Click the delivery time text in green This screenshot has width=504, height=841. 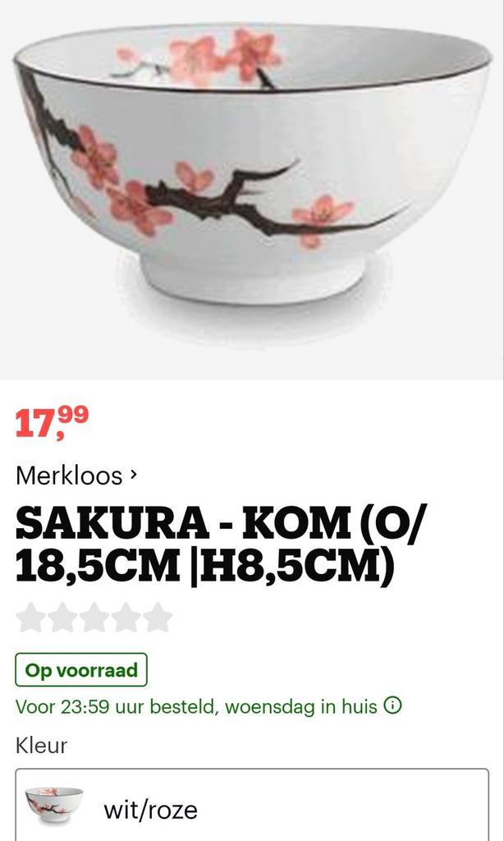tap(196, 706)
